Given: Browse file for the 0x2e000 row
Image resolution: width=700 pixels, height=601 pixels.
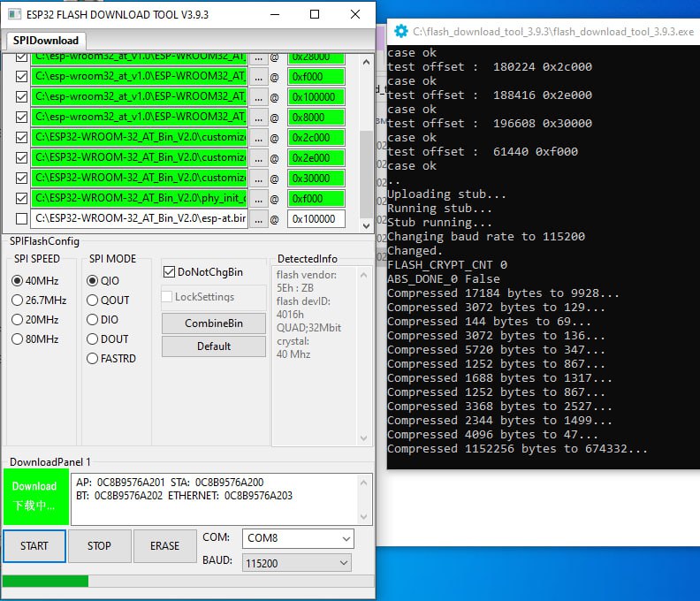Looking at the screenshot, I should coord(258,158).
